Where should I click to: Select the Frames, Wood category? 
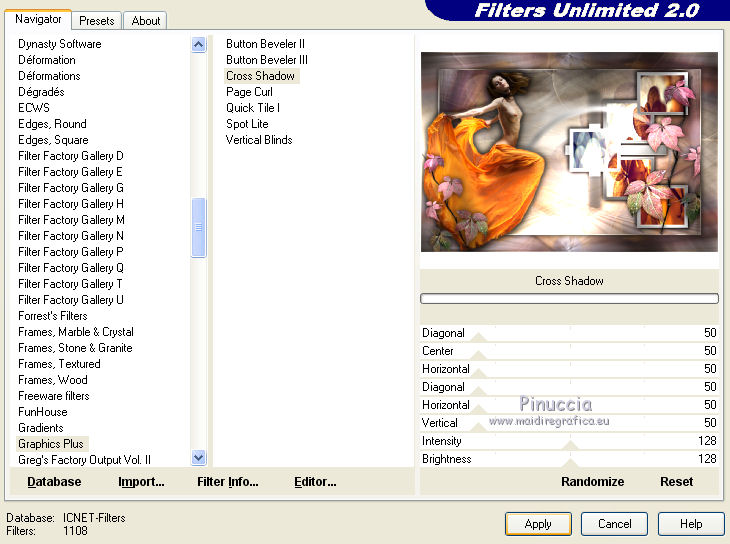53,380
